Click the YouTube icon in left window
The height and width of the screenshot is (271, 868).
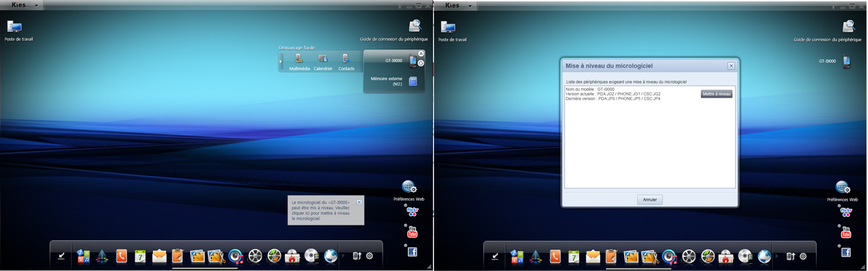click(x=412, y=232)
